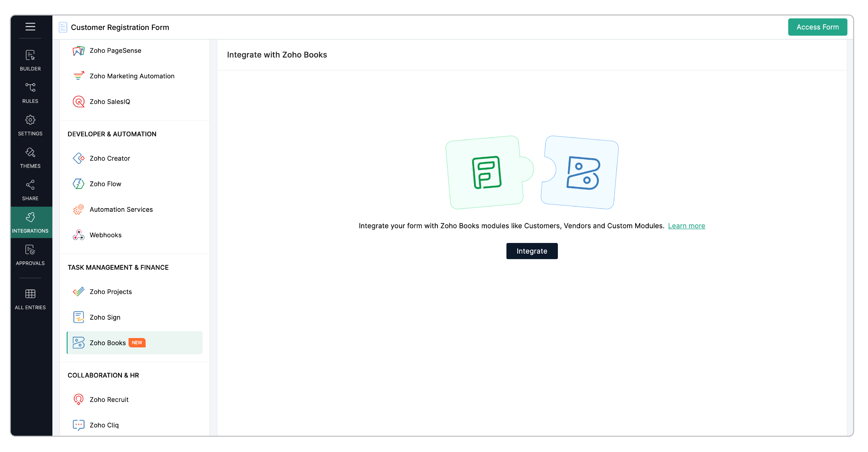Select Zoho Creator under Developer & Automation
Viewport: 868px width, 452px height.
point(110,158)
